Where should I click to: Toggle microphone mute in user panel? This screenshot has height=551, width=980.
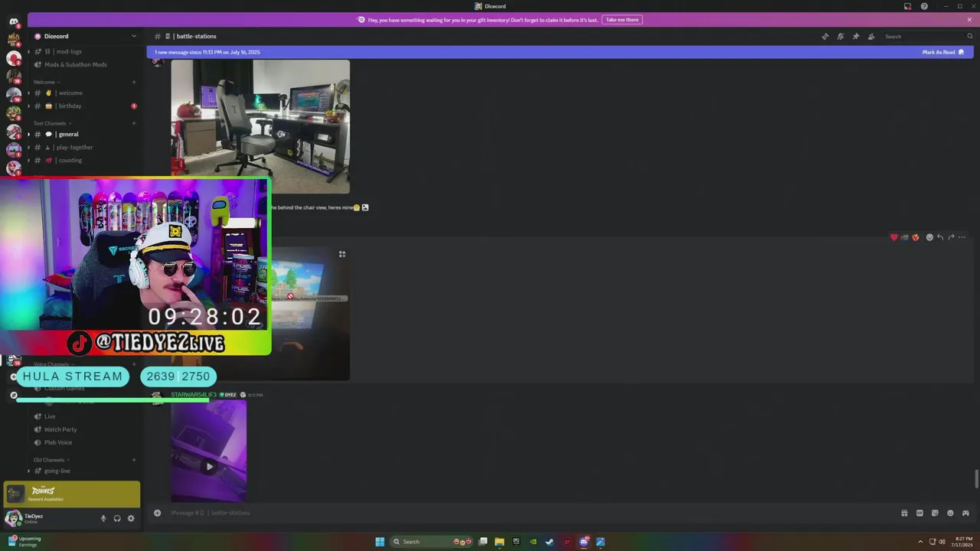pyautogui.click(x=103, y=518)
